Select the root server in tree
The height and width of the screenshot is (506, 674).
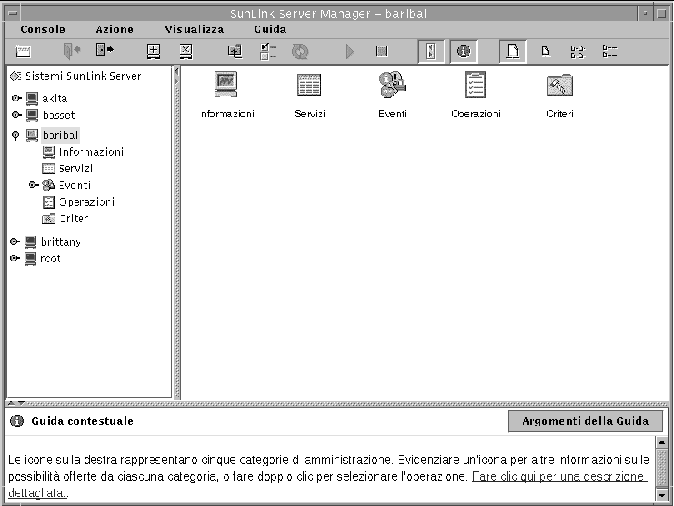(x=50, y=258)
